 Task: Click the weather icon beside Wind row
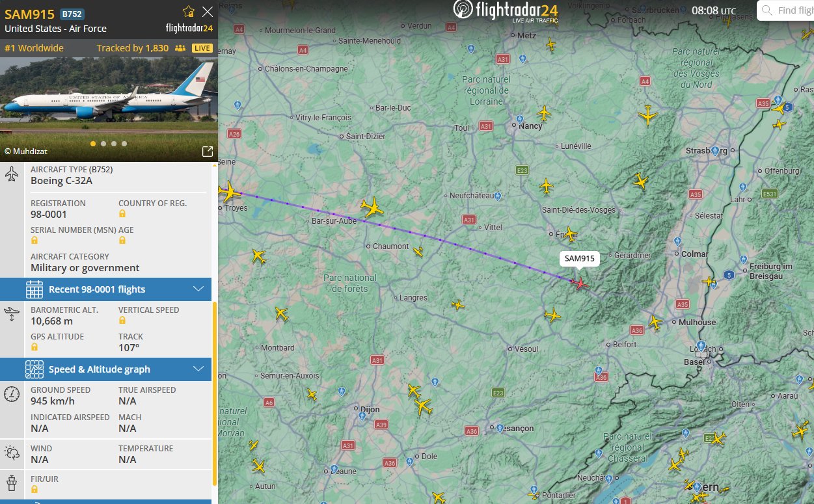12,453
